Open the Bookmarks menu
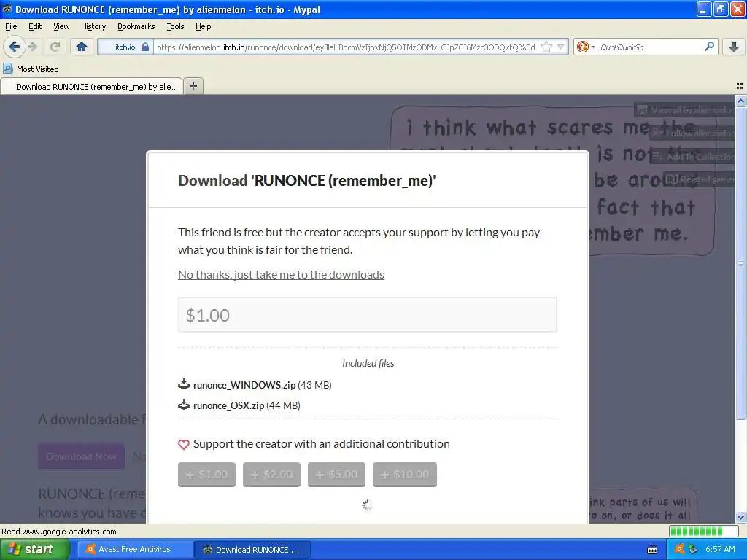The image size is (747, 560). (136, 26)
